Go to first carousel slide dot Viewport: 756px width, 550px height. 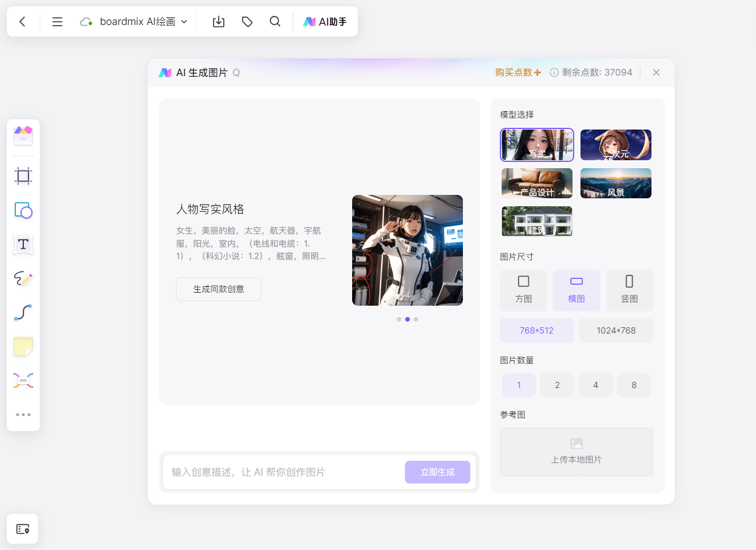point(399,319)
